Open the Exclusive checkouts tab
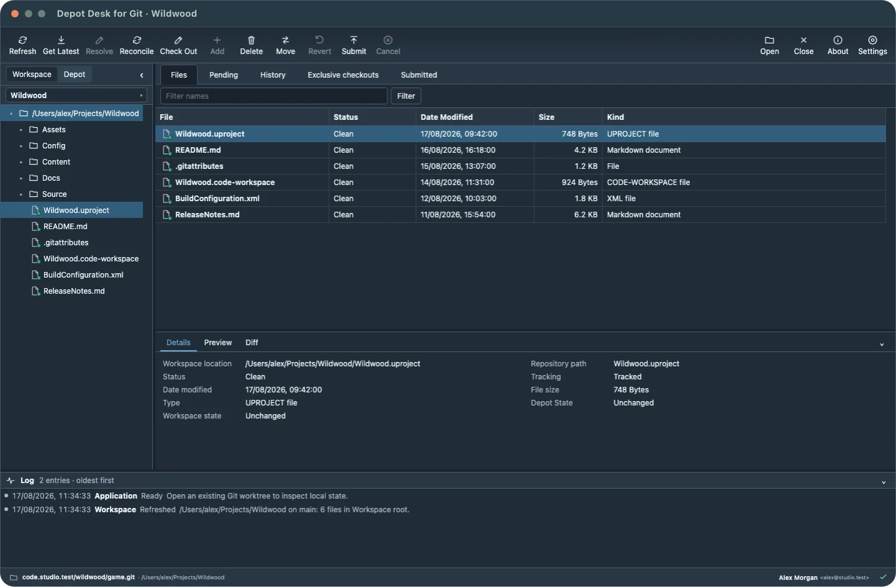896x588 pixels. [x=343, y=75]
